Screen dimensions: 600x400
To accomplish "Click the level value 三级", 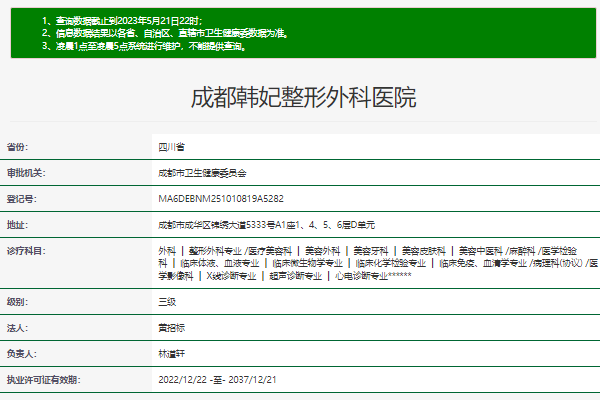I will click(x=167, y=302).
